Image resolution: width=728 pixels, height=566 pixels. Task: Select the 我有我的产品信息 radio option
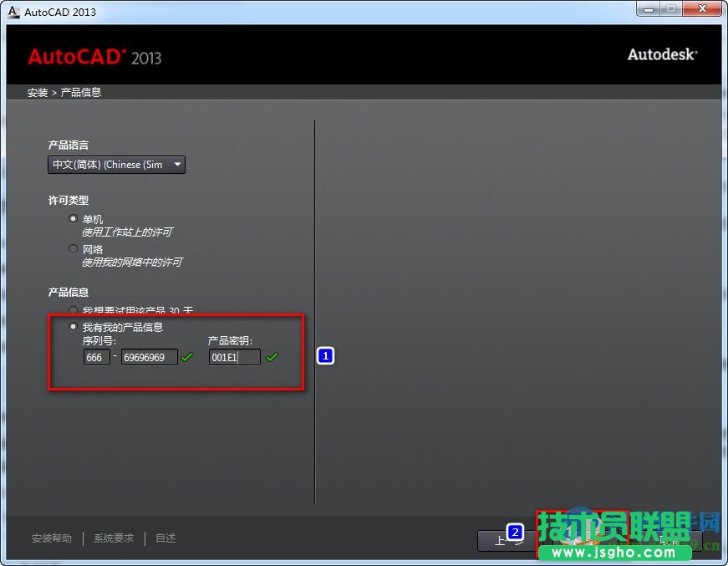point(74,326)
